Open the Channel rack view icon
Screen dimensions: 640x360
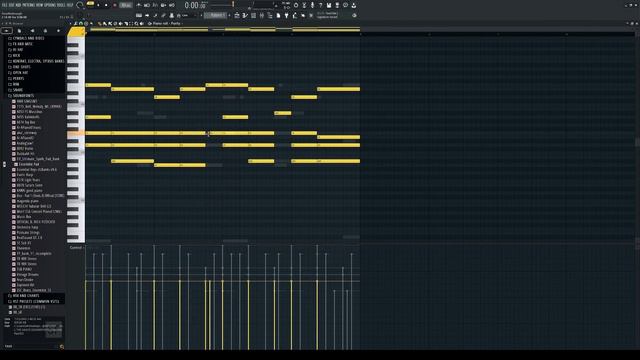click(x=253, y=16)
